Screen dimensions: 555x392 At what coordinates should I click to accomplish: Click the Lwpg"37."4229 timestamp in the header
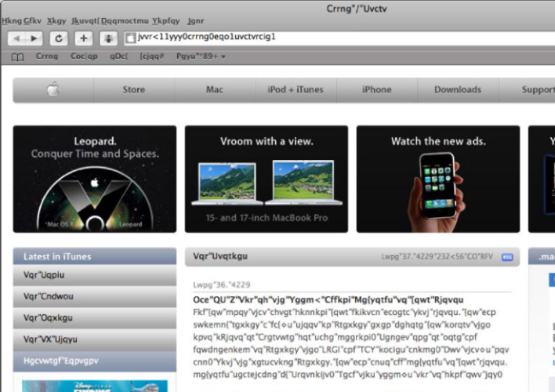pos(437,256)
